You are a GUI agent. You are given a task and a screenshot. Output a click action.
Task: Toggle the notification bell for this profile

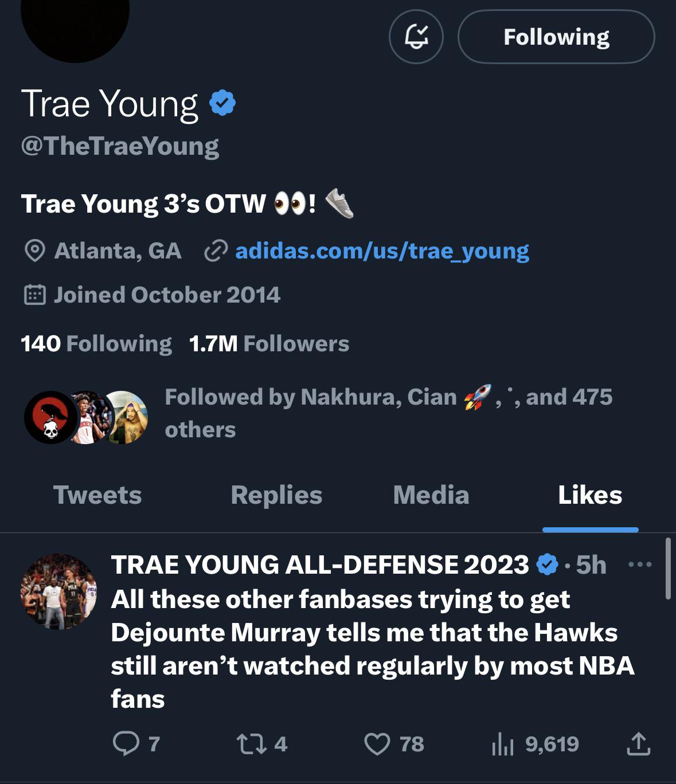pos(416,37)
